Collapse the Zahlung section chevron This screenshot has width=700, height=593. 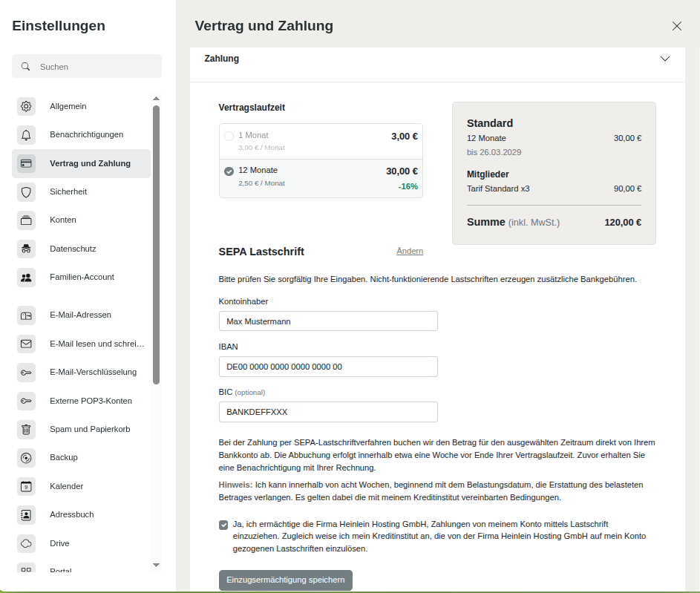click(664, 59)
